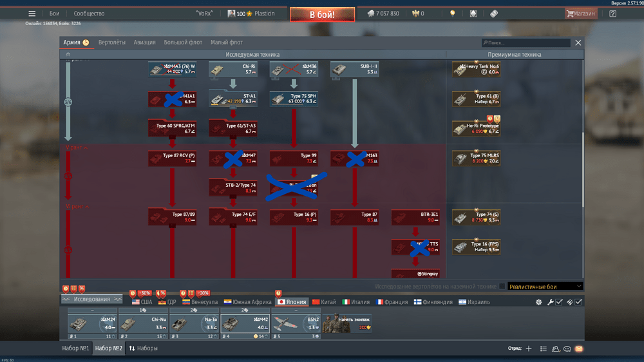Open the Реалистичные бои game mode dropdown
644x362 pixels.
[x=545, y=287]
